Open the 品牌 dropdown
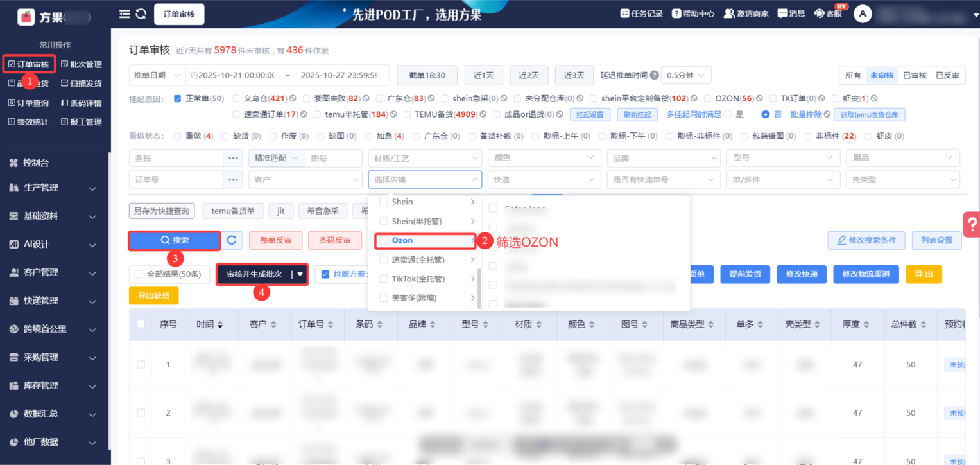 pyautogui.click(x=664, y=158)
